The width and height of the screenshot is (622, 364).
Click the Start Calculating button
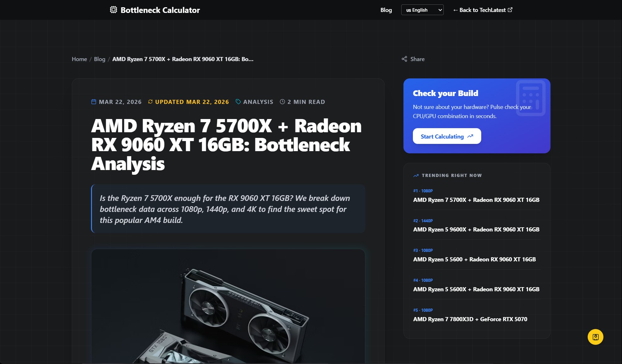click(447, 136)
